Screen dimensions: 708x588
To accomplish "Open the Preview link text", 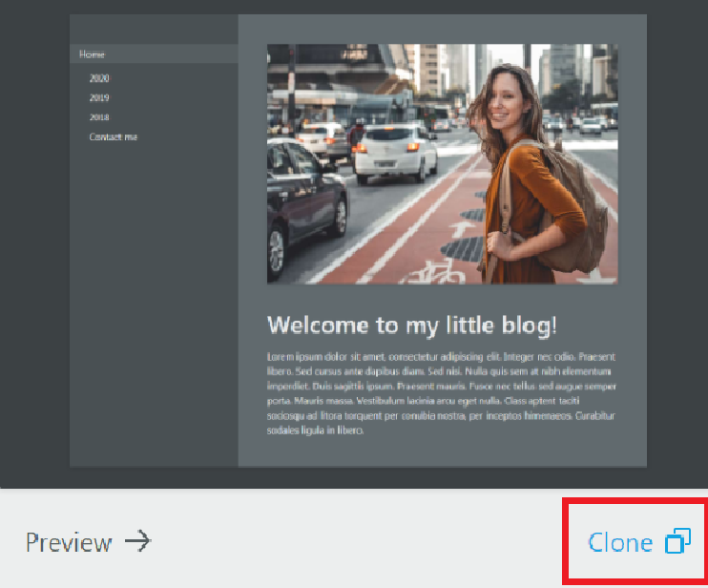I will [x=69, y=542].
